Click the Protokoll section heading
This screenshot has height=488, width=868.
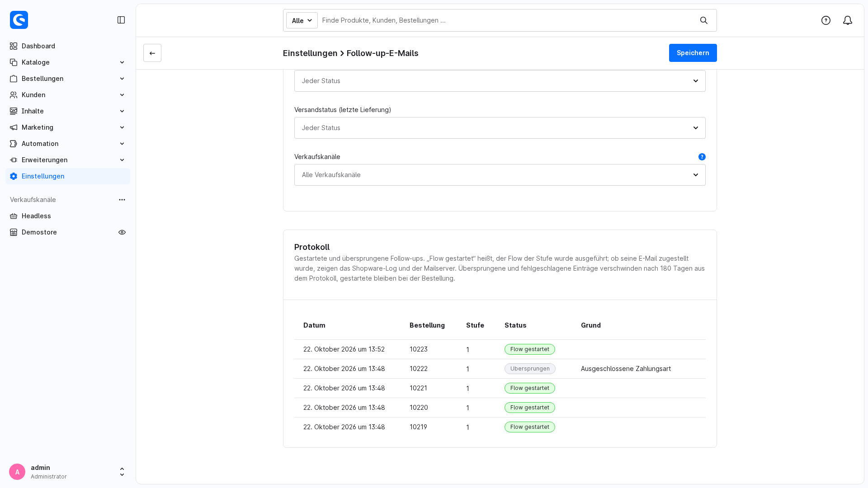[312, 247]
